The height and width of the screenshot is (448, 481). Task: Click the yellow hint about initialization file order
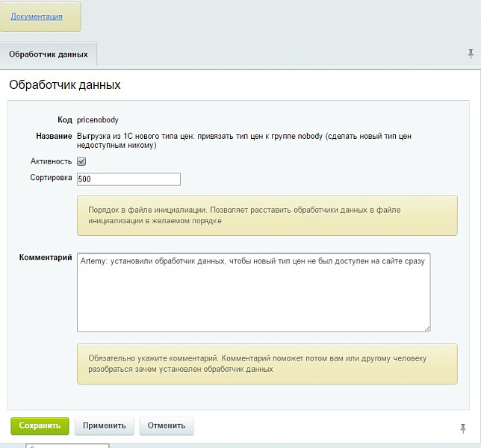pos(267,216)
